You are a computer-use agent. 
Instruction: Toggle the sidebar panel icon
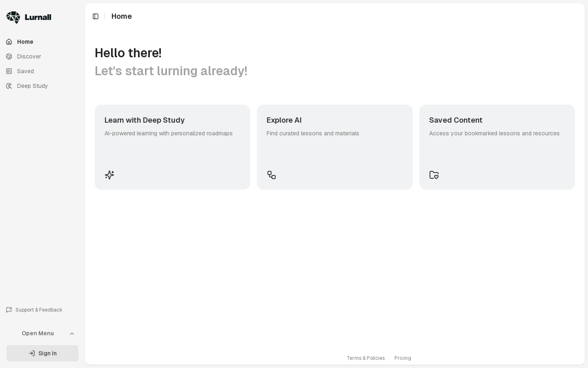pos(96,16)
